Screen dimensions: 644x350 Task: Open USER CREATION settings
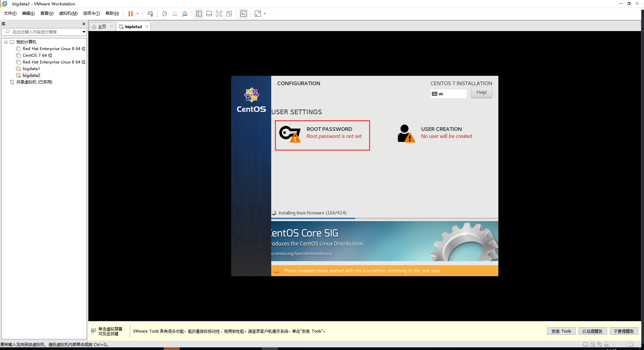tap(435, 134)
